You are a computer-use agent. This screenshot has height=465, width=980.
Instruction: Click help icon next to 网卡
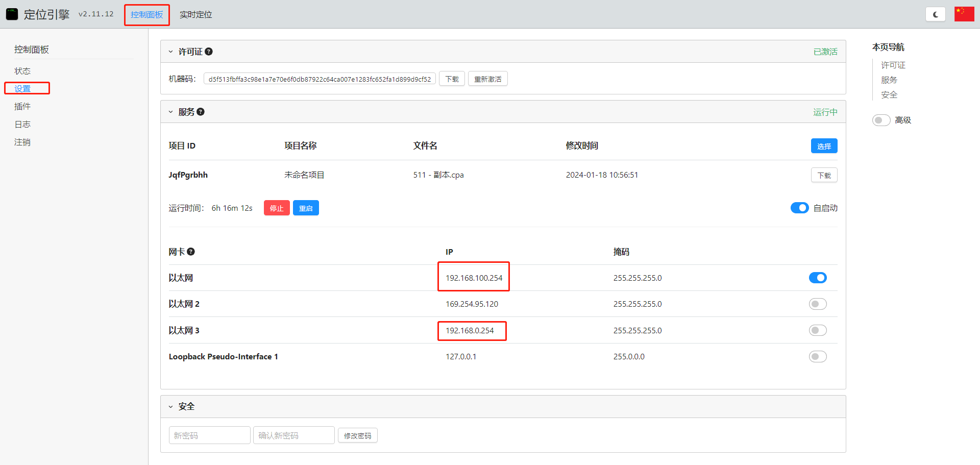coord(191,252)
